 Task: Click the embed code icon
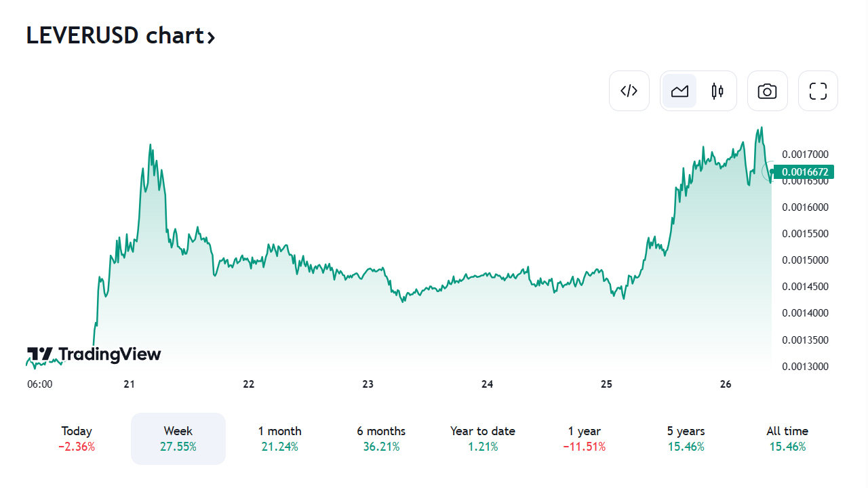[x=629, y=91]
